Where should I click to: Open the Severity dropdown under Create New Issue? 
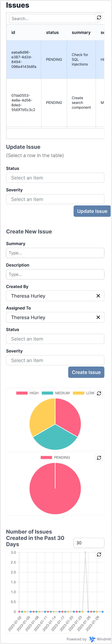pos(55,360)
